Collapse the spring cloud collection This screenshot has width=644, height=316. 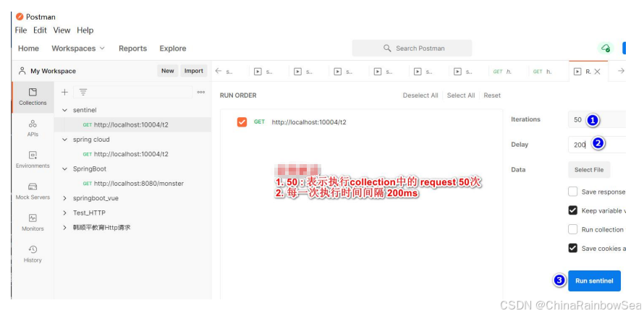[x=64, y=140]
